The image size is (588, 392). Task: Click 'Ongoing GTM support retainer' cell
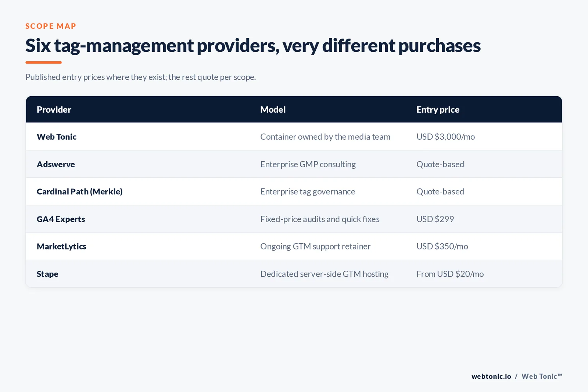tap(315, 247)
